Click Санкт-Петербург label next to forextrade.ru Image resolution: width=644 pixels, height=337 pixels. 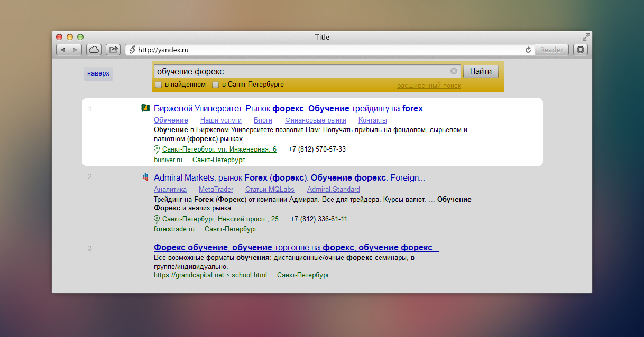(x=231, y=229)
